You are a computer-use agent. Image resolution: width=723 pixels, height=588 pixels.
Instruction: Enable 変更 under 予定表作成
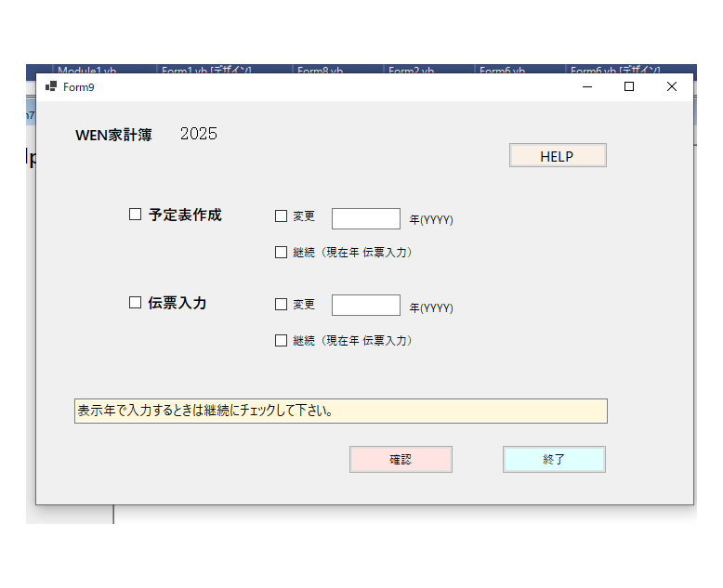coord(282,216)
